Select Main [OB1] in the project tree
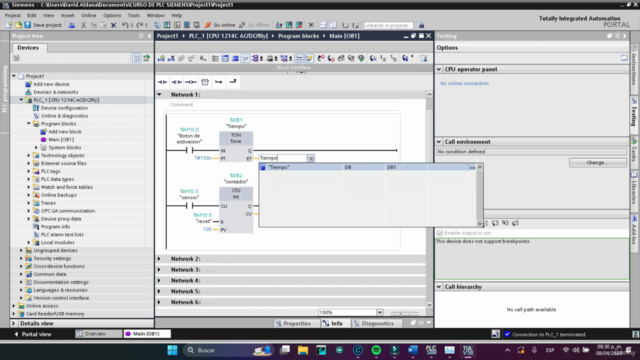Screen dimensions: 640x360 60,140
